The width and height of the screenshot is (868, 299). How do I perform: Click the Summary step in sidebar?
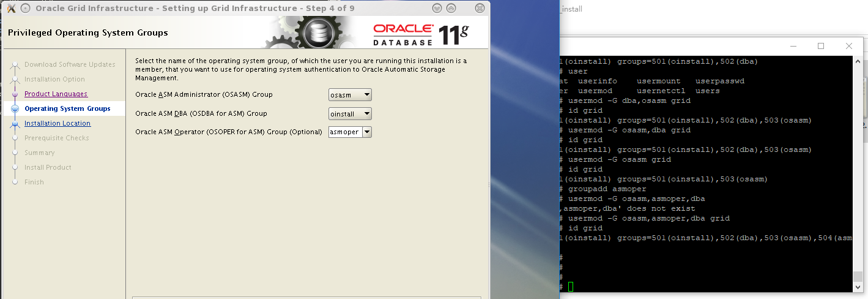pos(39,153)
